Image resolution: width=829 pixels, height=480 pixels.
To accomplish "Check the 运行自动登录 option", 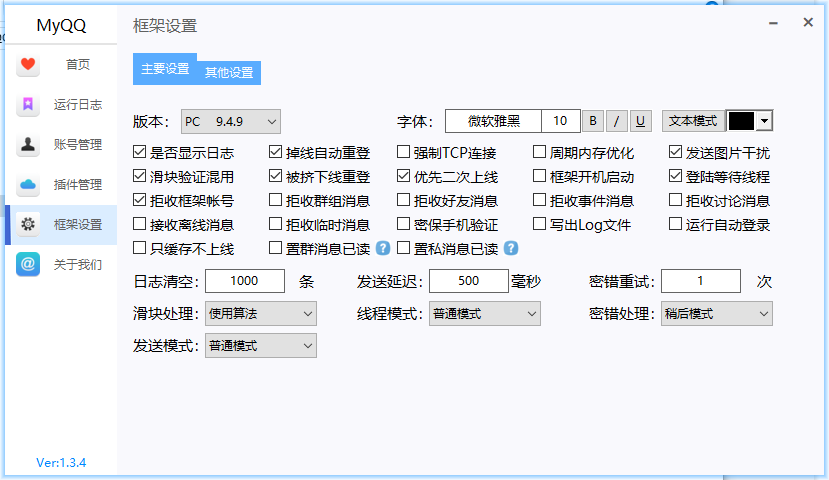I will click(676, 225).
